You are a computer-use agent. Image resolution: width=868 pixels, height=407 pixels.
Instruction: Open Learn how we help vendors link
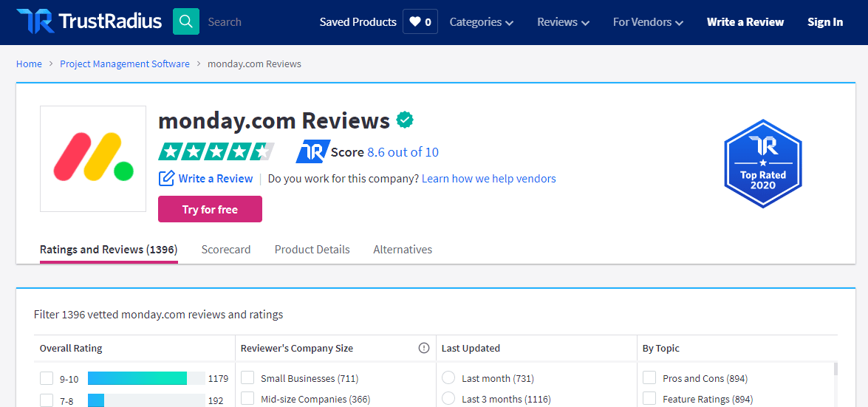point(489,179)
